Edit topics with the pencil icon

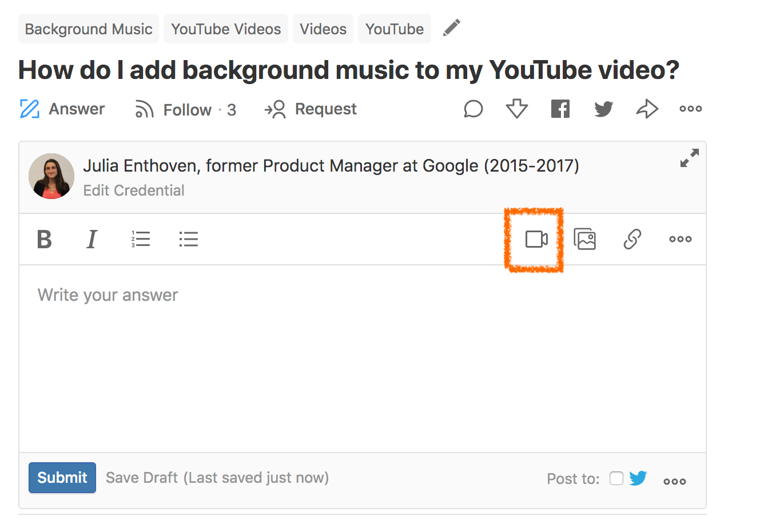click(451, 28)
